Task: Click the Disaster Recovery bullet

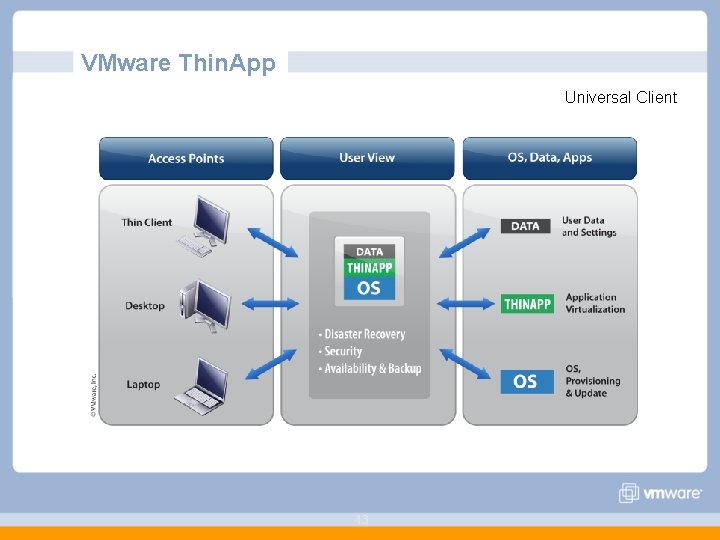Action: click(362, 334)
